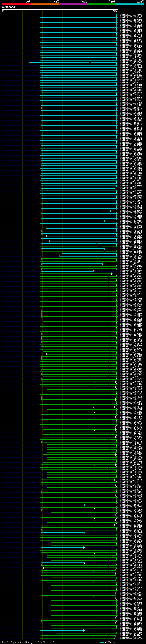Select UniRef100_Q9ZP90 label
Viewport: 146px width, 644px height.
click(x=131, y=40)
